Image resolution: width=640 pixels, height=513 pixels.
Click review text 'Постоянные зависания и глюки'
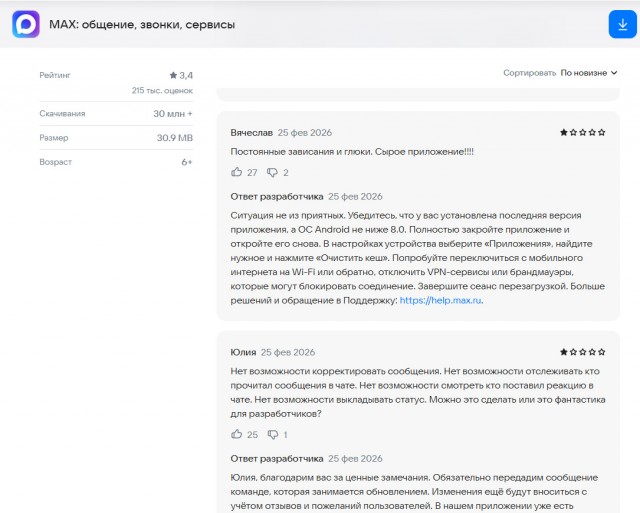coord(301,152)
